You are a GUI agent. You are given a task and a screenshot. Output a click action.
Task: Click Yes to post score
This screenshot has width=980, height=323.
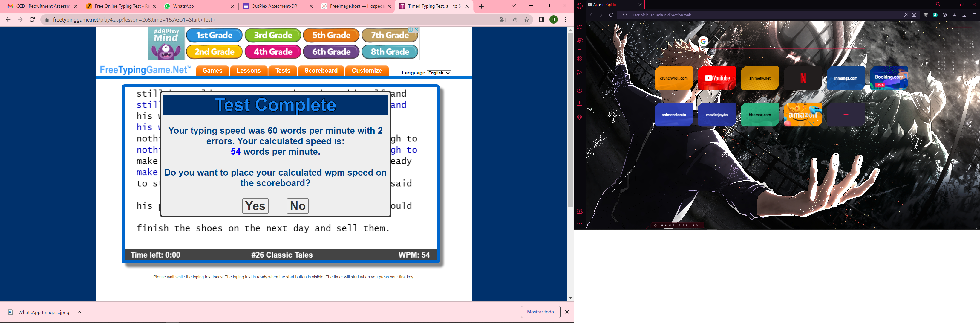pos(255,206)
